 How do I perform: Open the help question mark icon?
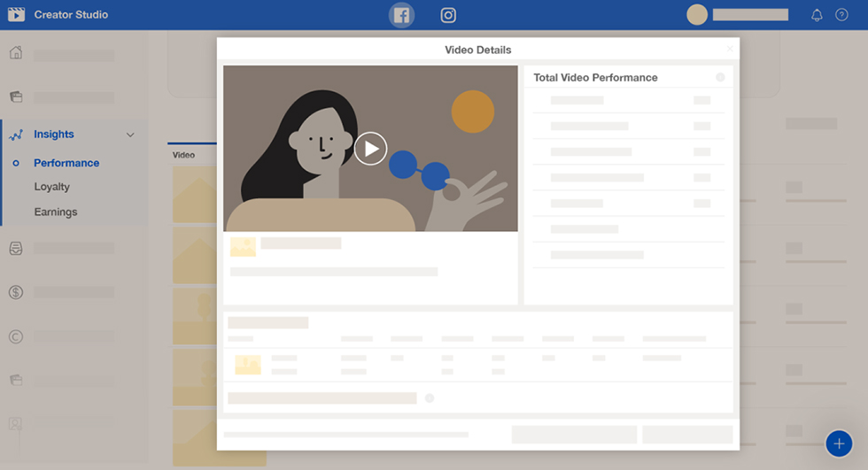841,15
